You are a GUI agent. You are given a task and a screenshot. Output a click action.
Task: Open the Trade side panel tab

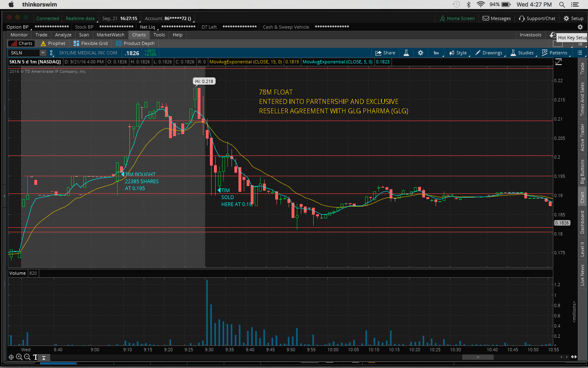point(582,68)
